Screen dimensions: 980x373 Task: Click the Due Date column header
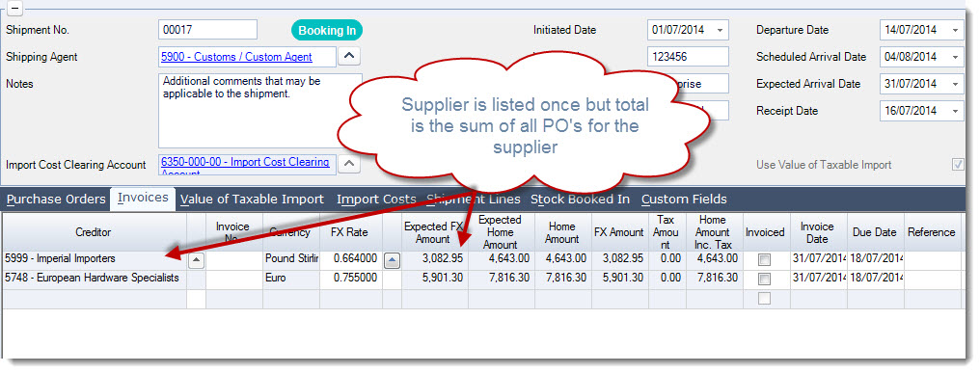click(x=874, y=232)
